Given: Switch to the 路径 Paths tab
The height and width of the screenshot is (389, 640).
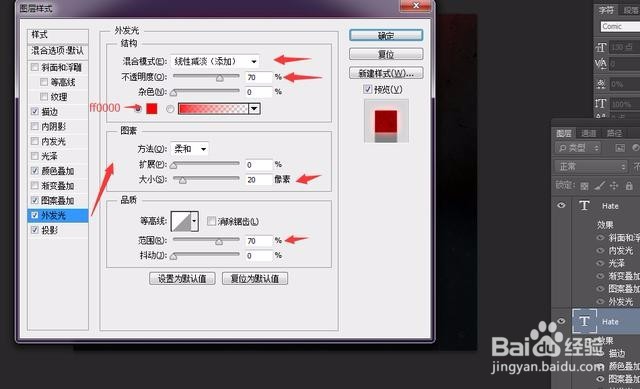Looking at the screenshot, I should 614,133.
